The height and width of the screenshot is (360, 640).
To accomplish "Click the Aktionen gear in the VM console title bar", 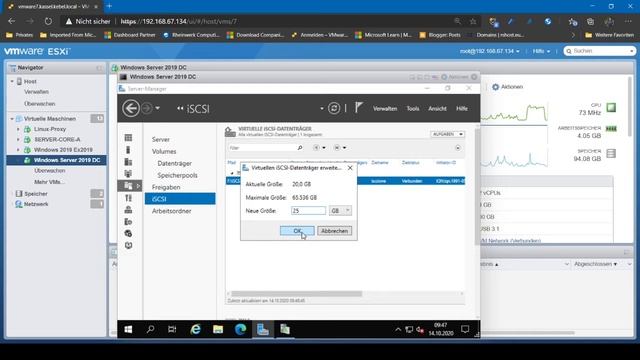I will [444, 77].
